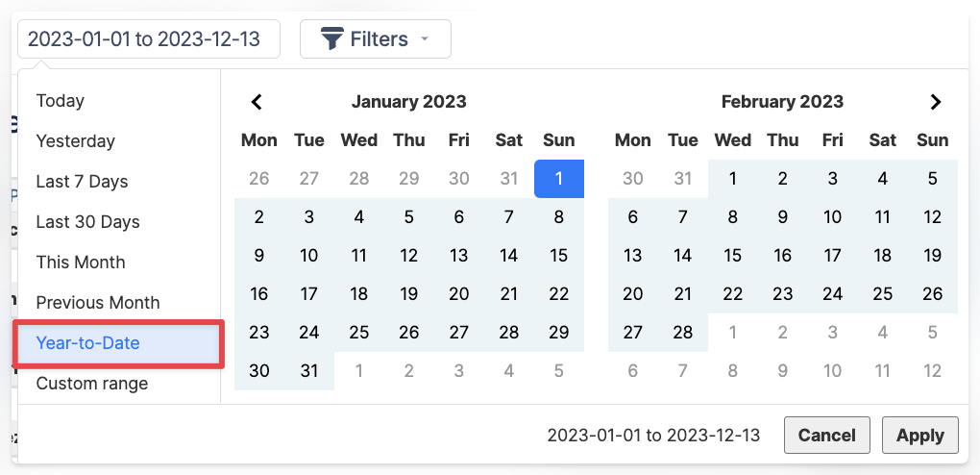Viewport: 980px width, 475px height.
Task: Click February 28 in the right calendar
Action: [x=683, y=333]
